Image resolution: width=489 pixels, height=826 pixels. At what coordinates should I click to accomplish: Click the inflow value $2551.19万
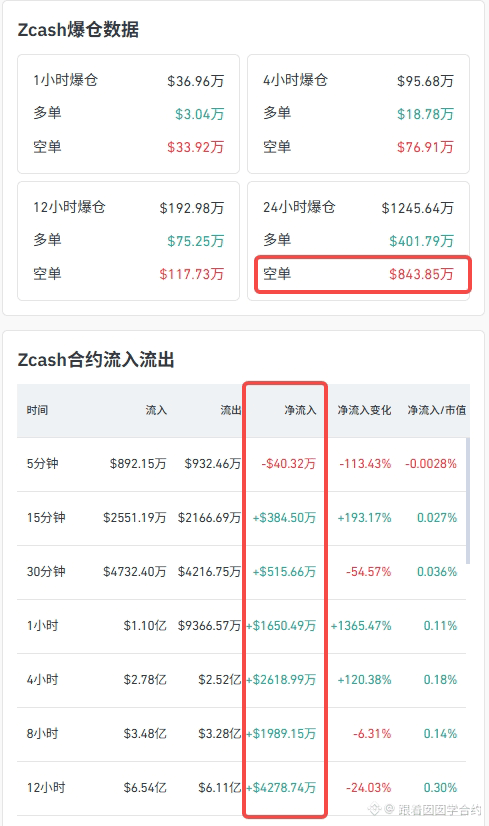pyautogui.click(x=135, y=518)
